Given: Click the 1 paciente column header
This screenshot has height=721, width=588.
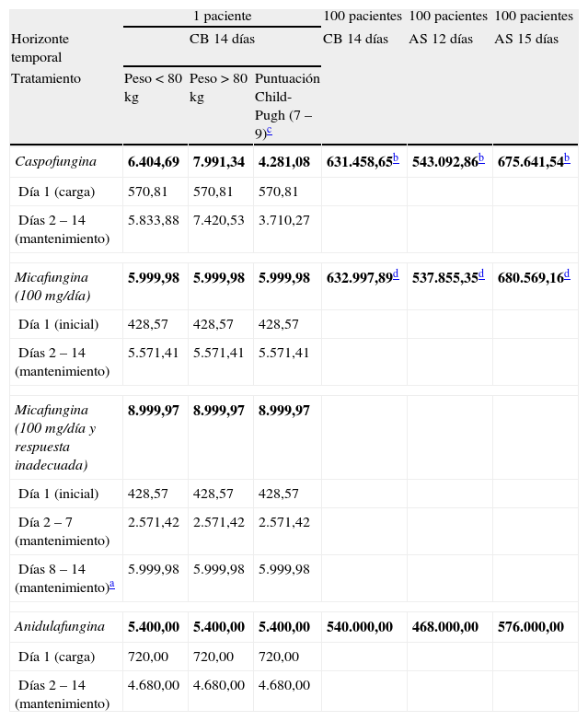Looking at the screenshot, I should [x=222, y=17].
